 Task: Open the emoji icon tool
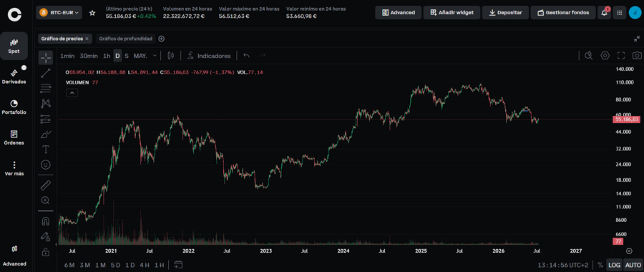(46, 165)
